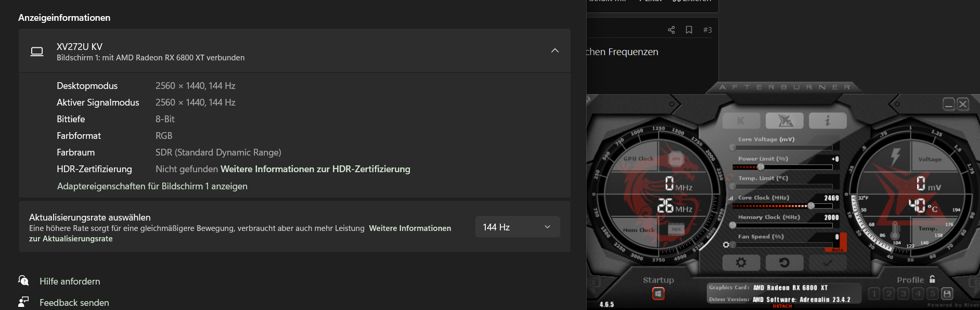Click the Memory Clock value 2000

tap(831, 217)
